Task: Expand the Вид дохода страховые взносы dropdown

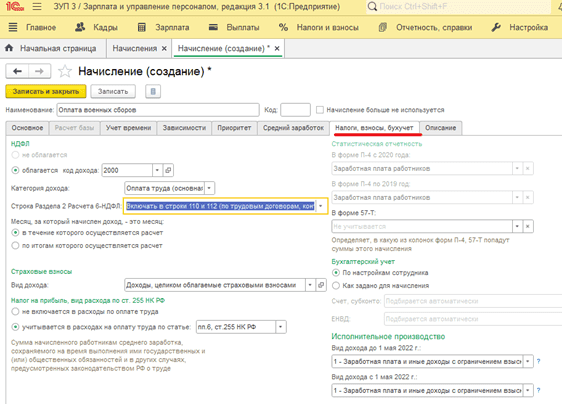Action: 310,285
